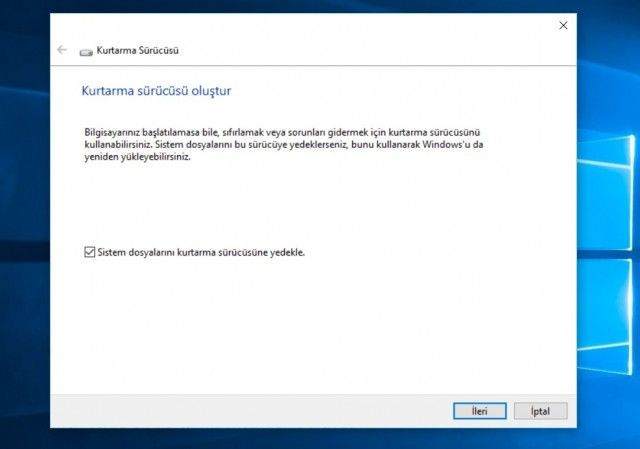Cancel the wizard with the İptal button

[x=541, y=411]
